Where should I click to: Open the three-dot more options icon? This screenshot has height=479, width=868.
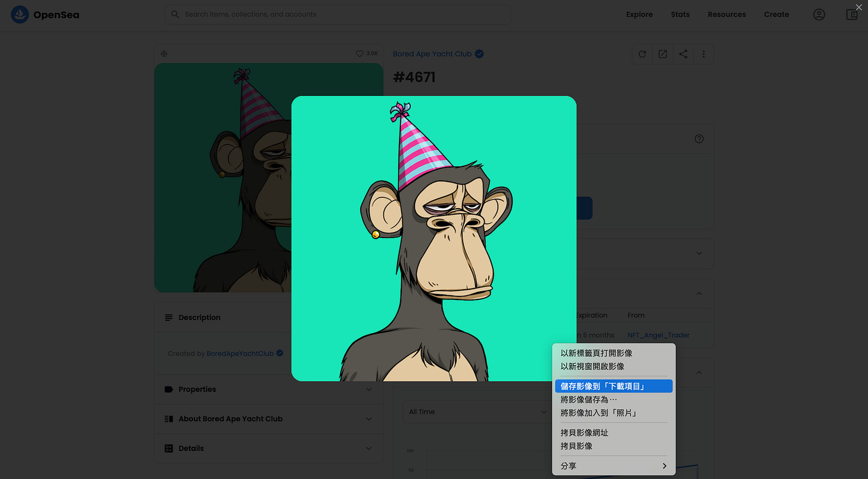(703, 54)
